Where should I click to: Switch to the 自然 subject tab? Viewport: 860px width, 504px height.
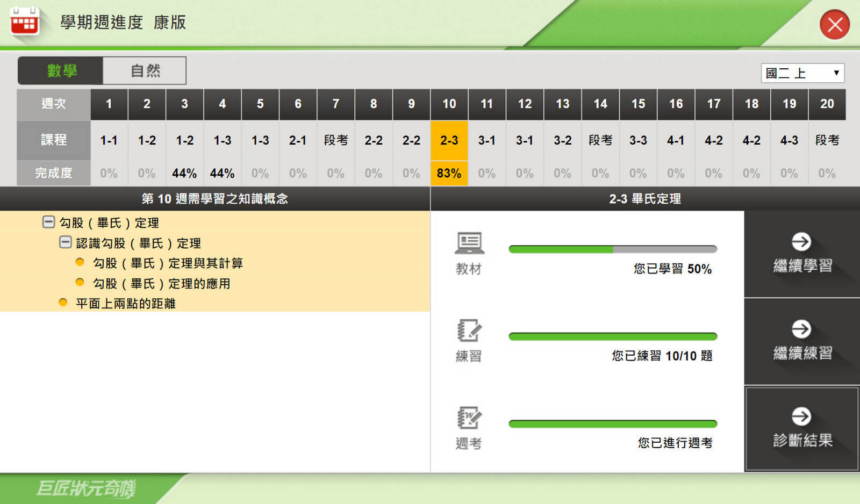145,70
